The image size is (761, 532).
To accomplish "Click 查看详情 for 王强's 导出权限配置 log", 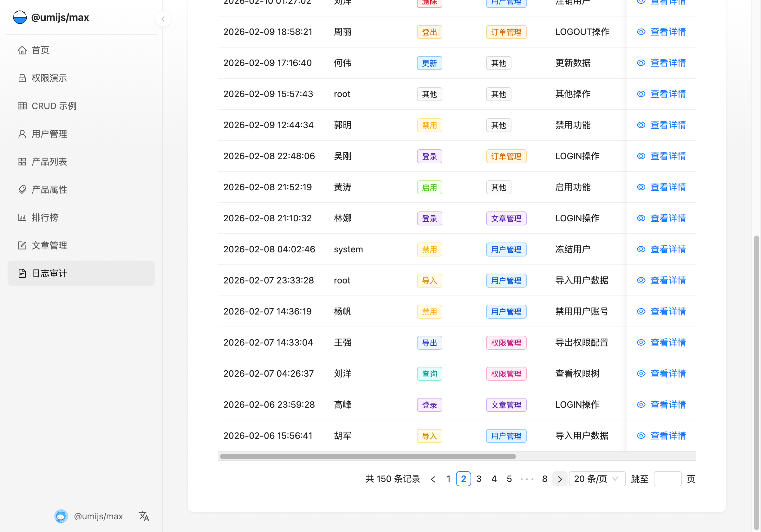I will 668,342.
